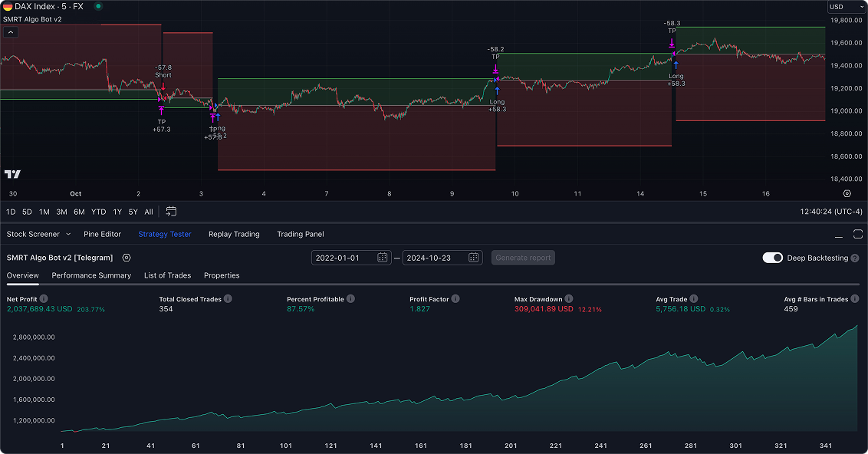The height and width of the screenshot is (454, 868).
Task: Open the start date calendar picker
Action: click(382, 258)
